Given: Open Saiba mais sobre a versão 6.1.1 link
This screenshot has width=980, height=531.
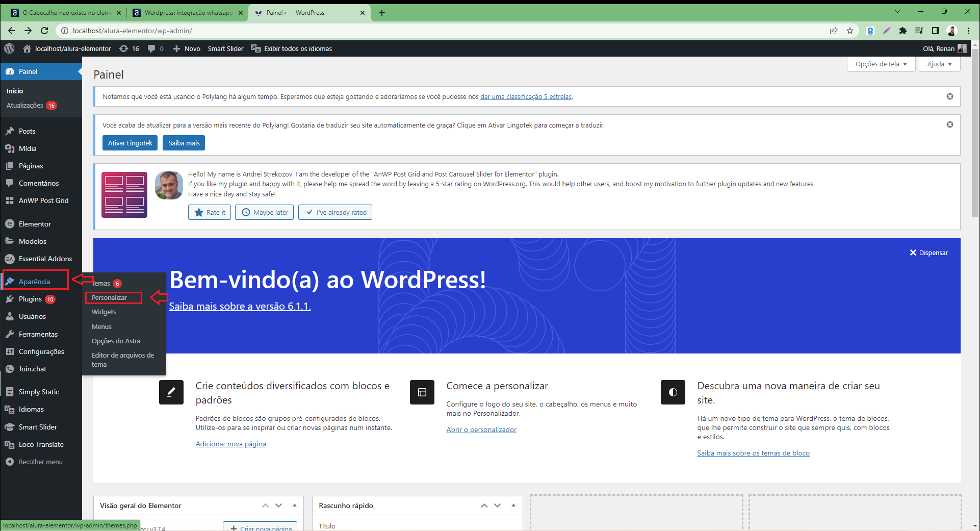Looking at the screenshot, I should (x=240, y=306).
